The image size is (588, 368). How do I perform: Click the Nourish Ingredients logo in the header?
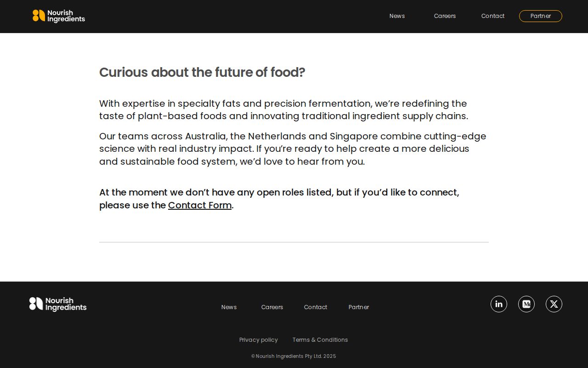[x=59, y=16]
